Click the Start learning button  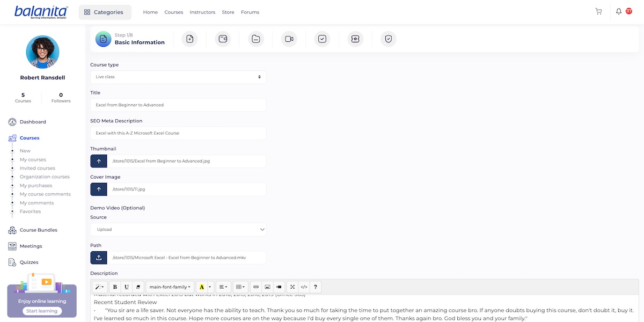tap(42, 311)
